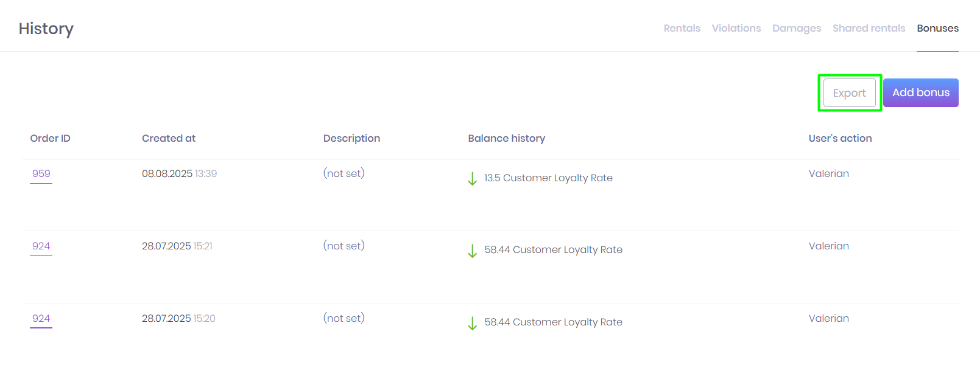This screenshot has height=368, width=980.
Task: Click the Description column header
Action: [351, 139]
